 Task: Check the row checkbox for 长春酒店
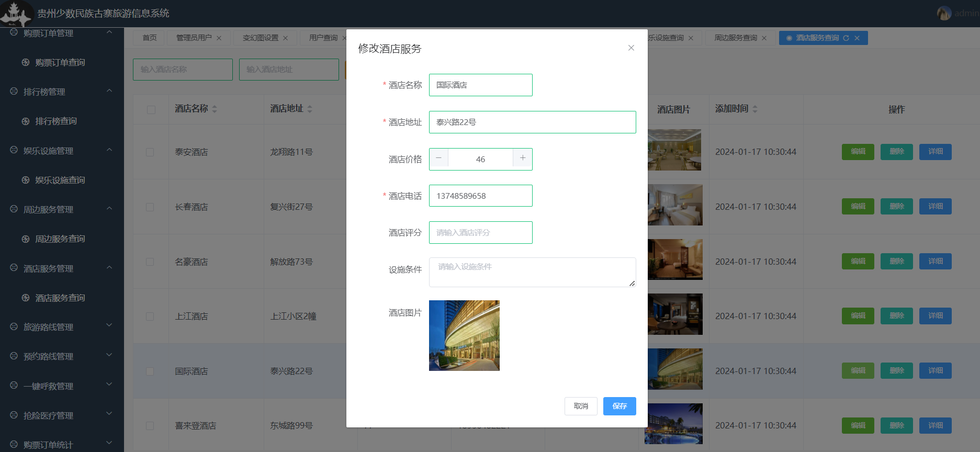click(150, 207)
